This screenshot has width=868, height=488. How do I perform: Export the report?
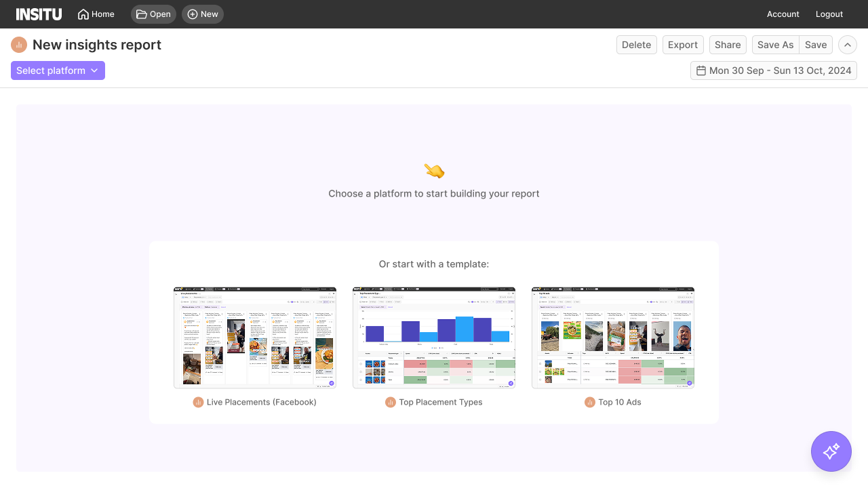pyautogui.click(x=683, y=45)
